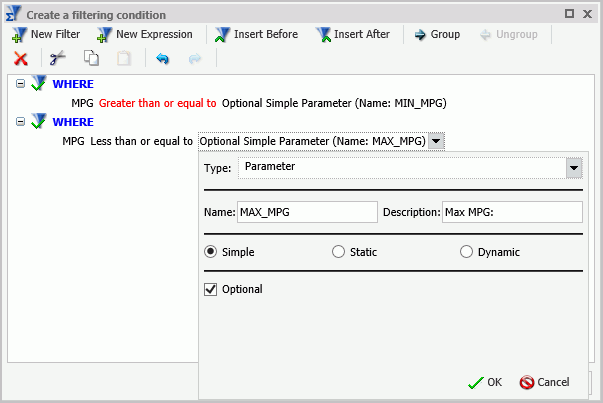Click the Paste clipboard icon
The image size is (603, 403).
[124, 58]
